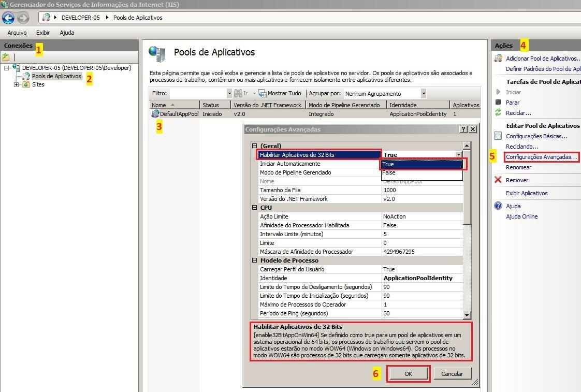This screenshot has height=392, width=581.
Task: Click the blue Ajuda question icon
Action: coord(498,206)
